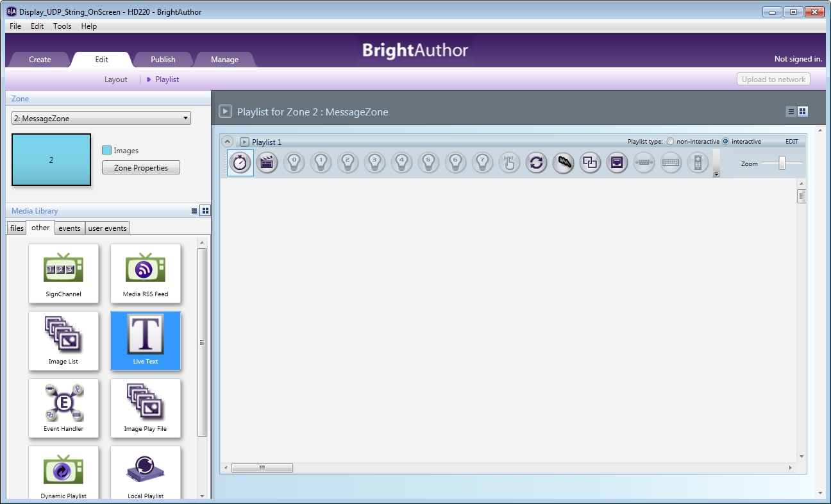The width and height of the screenshot is (831, 504).
Task: Select the touch hand event icon
Action: (510, 163)
